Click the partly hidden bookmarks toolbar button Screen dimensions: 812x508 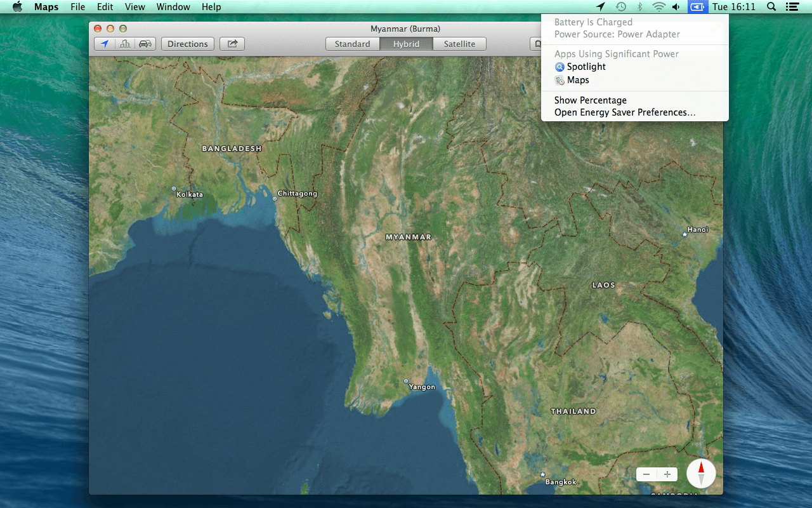(x=535, y=44)
